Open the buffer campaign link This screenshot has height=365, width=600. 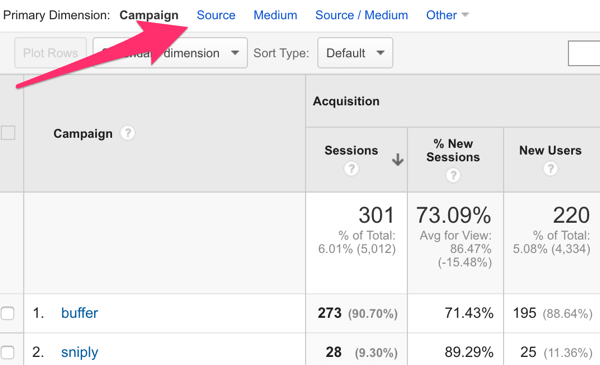pos(80,313)
